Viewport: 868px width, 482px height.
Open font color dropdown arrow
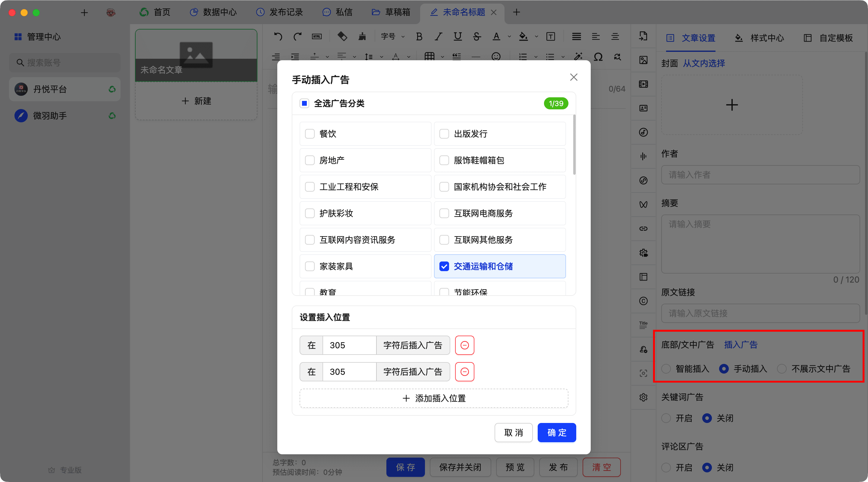coord(509,36)
